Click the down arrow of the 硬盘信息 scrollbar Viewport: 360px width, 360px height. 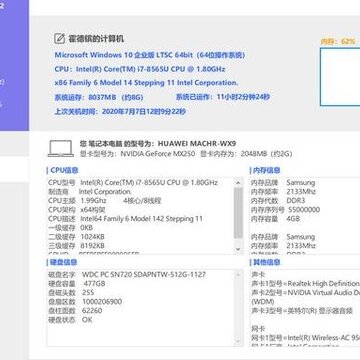(238, 341)
